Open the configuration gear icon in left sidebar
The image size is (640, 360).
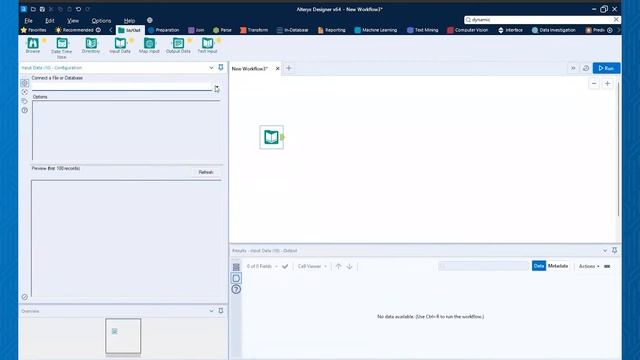[x=24, y=83]
